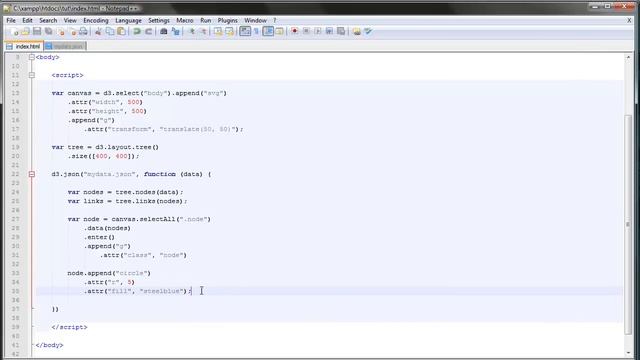Toggle show all characters button
640x360 pixels.
256,31
